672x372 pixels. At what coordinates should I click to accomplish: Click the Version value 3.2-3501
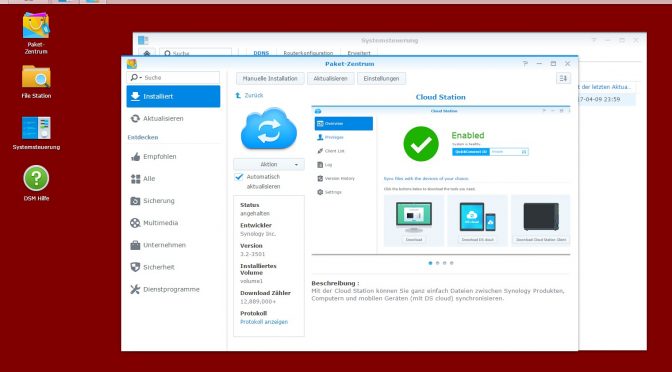[x=252, y=254]
